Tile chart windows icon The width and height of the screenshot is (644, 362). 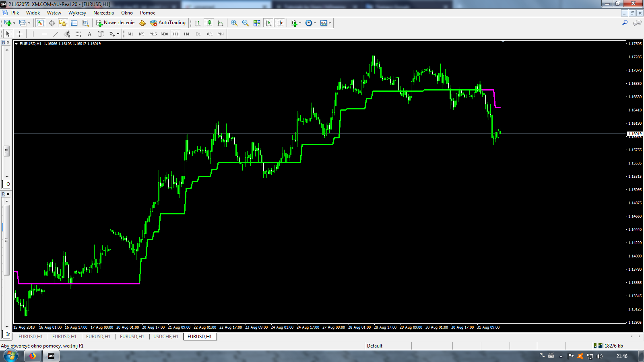pyautogui.click(x=257, y=23)
